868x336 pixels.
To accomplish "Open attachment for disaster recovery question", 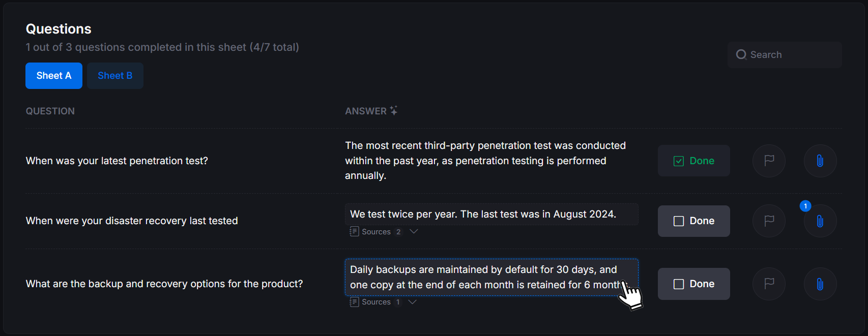I will 820,221.
